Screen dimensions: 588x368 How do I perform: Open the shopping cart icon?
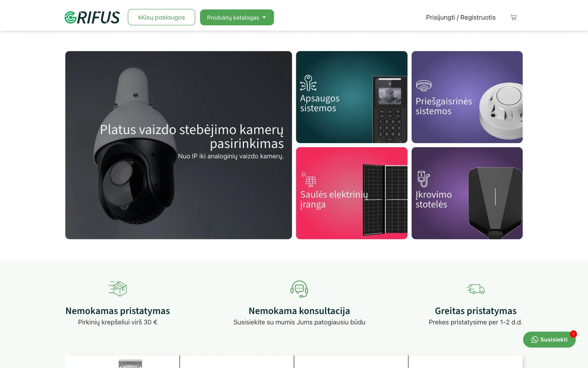pos(513,17)
